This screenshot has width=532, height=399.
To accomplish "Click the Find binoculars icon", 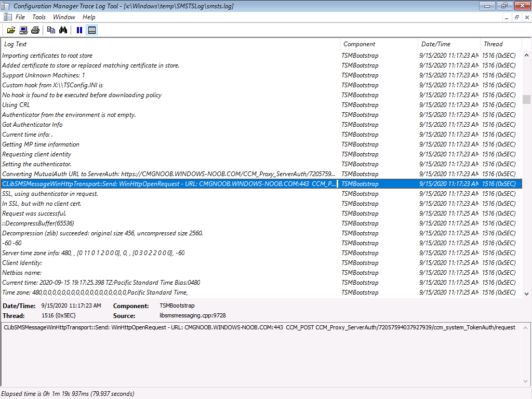I will click(x=63, y=30).
